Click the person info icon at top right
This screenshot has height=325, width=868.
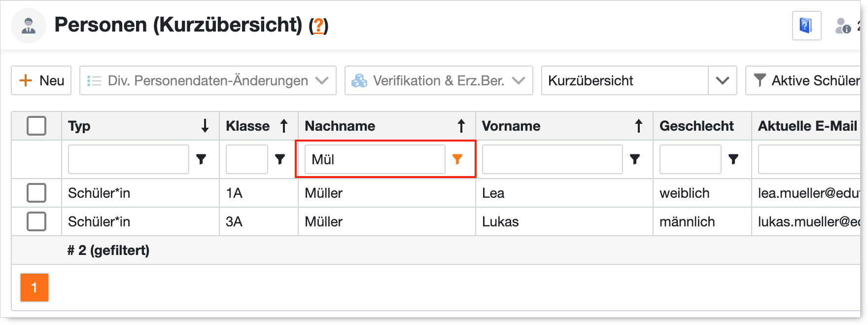click(x=843, y=26)
